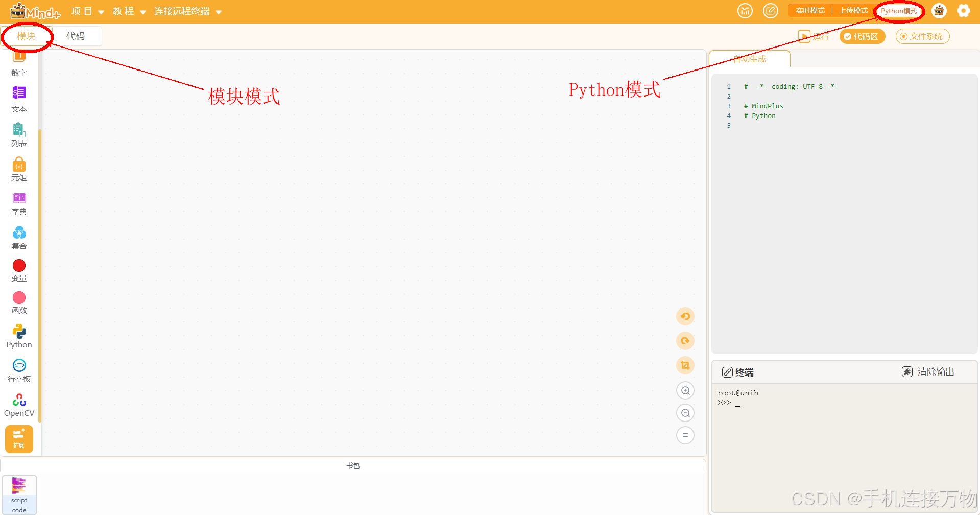
Task: Click the robot avatar icon
Action: 939,11
